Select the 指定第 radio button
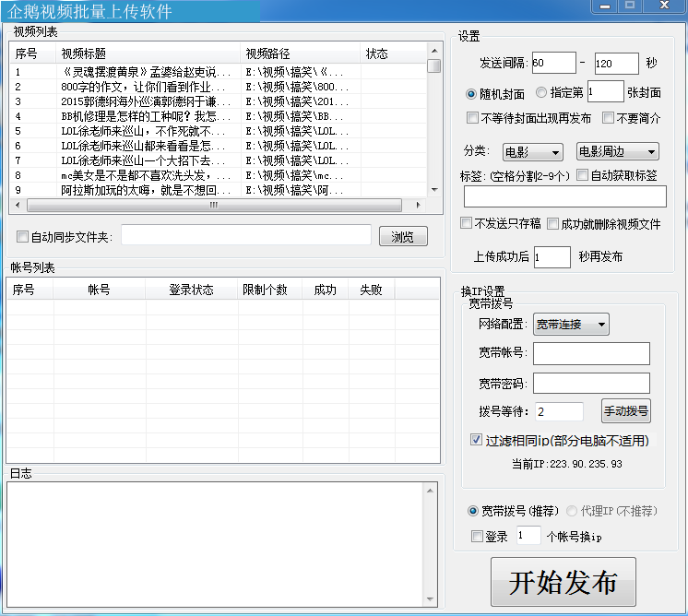The width and height of the screenshot is (688, 616). [x=541, y=92]
